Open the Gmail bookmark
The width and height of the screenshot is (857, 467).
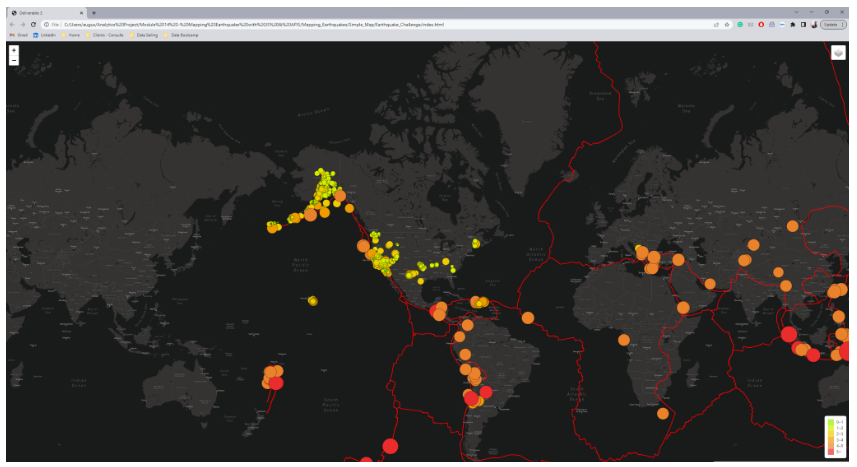(19, 35)
